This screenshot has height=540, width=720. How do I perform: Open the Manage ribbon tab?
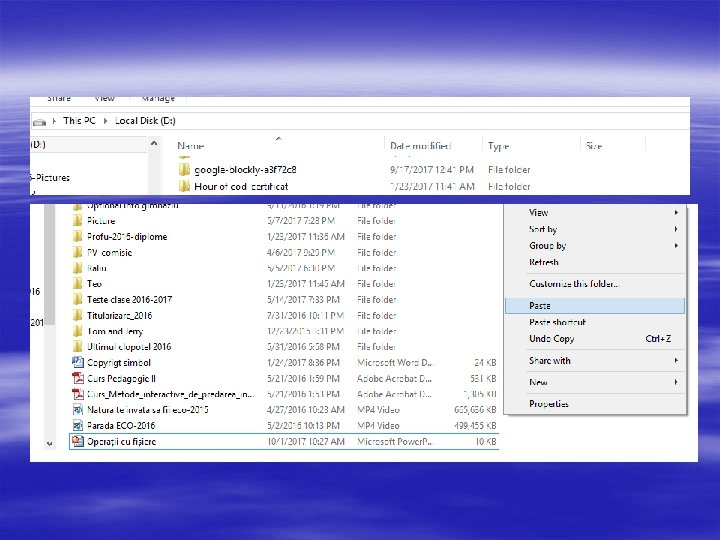158,99
